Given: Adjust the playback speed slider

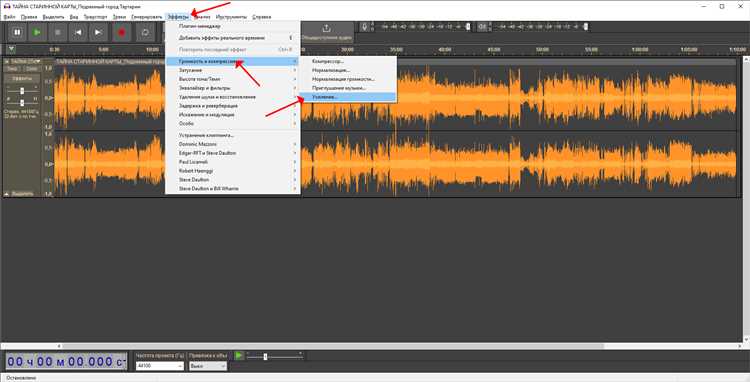Looking at the screenshot, I should click(275, 356).
